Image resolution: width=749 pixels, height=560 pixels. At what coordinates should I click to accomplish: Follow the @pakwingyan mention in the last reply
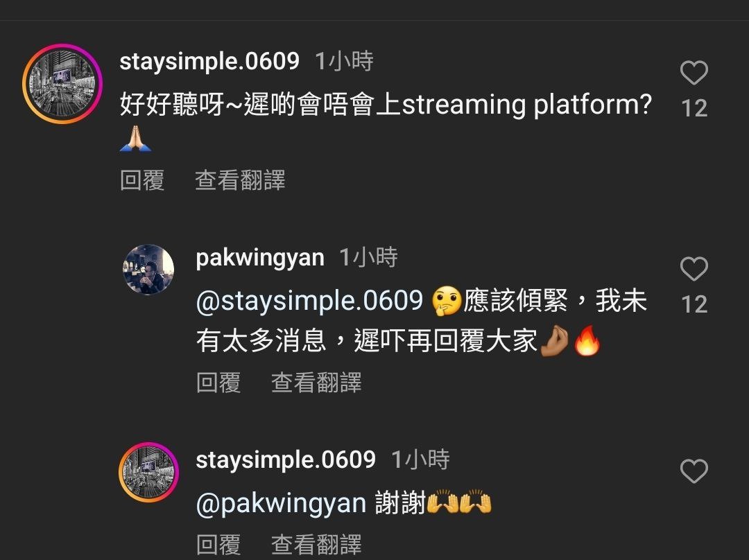pos(281,503)
